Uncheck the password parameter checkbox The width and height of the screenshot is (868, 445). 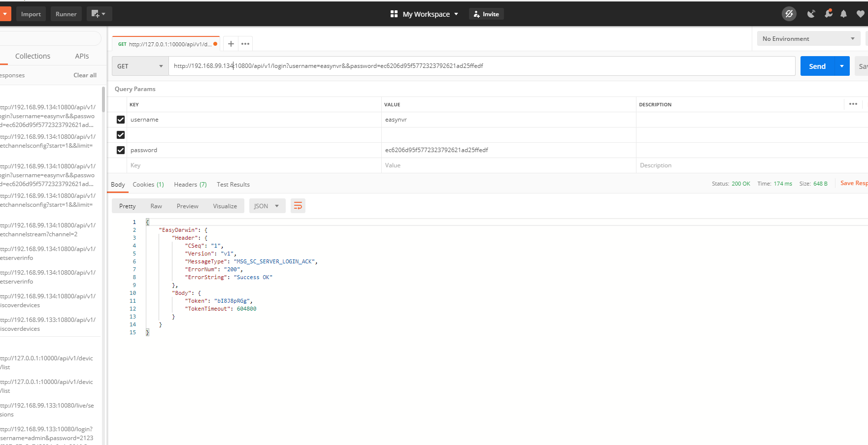121,150
